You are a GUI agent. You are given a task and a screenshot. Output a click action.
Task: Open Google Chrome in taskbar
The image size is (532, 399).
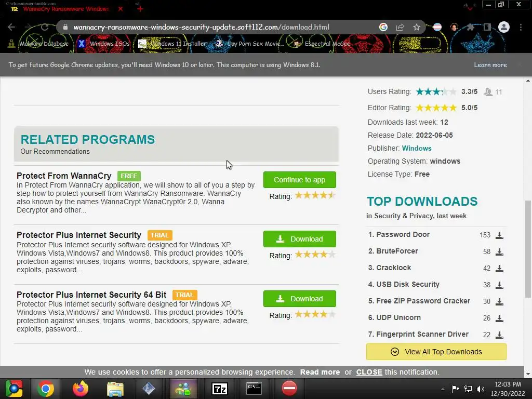tap(46, 389)
